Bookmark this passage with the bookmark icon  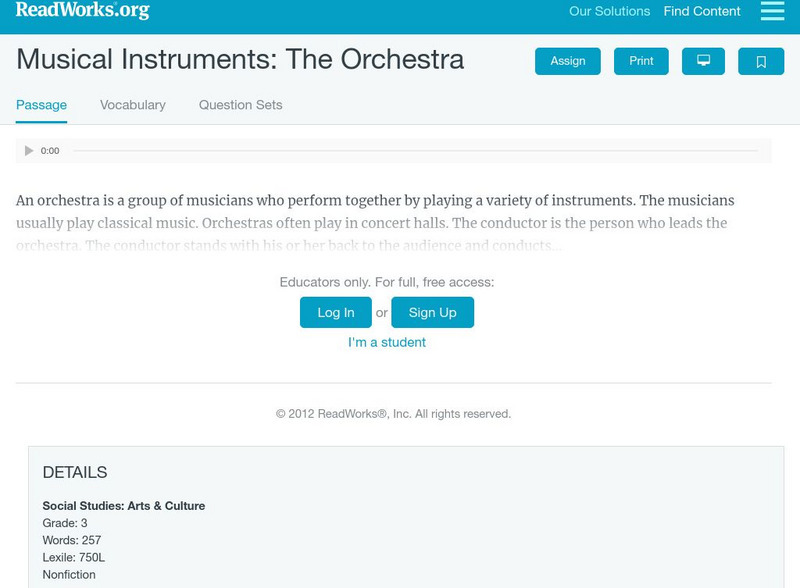pos(761,62)
